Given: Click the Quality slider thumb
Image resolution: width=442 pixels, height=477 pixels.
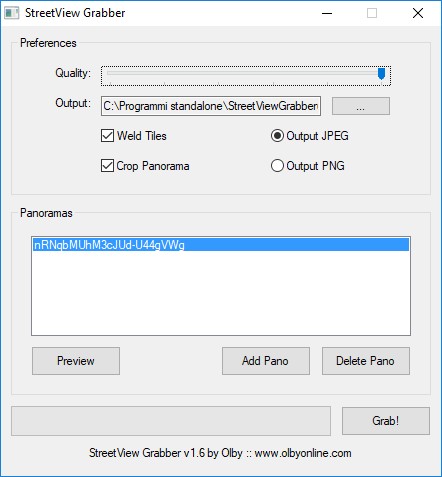Looking at the screenshot, I should point(381,74).
